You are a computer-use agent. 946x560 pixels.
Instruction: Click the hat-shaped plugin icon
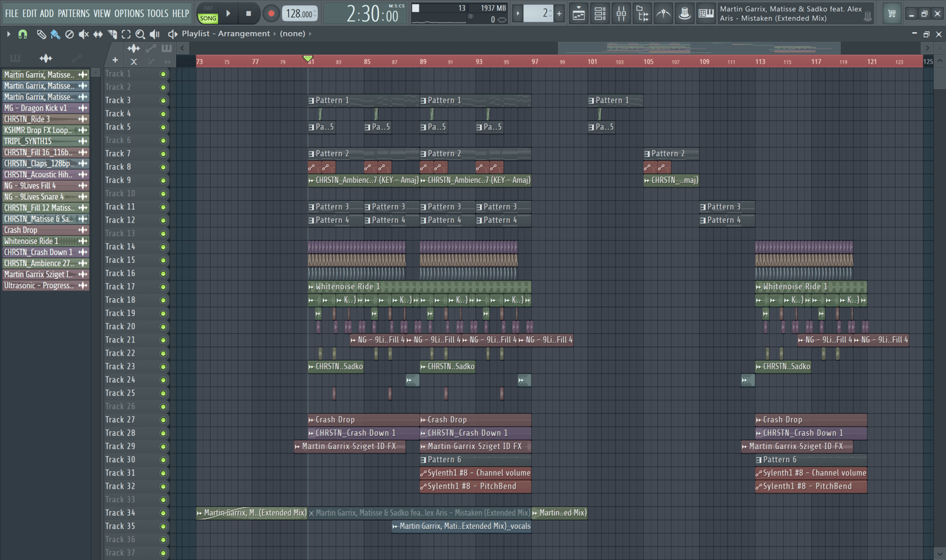pyautogui.click(x=685, y=13)
